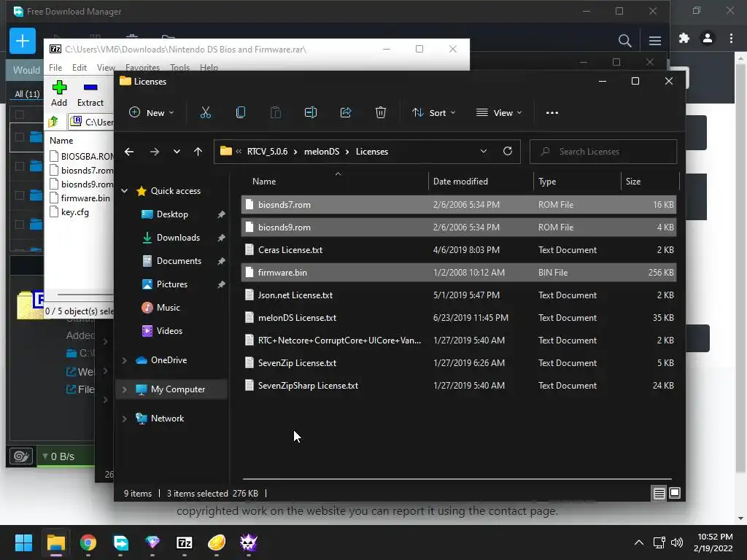Open the New dropdown in Explorer
The image size is (747, 560).
[x=152, y=113]
